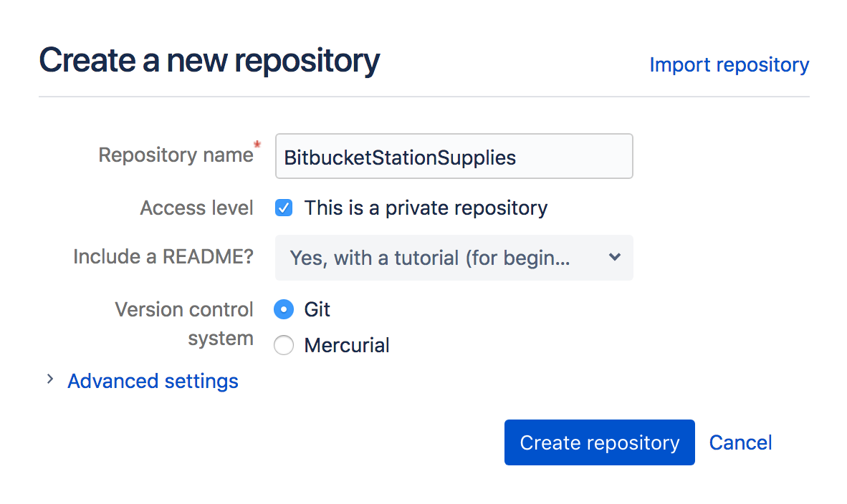Screen dimensions: 847x504
Task: Click the Advanced settings link text
Action: [x=153, y=380]
